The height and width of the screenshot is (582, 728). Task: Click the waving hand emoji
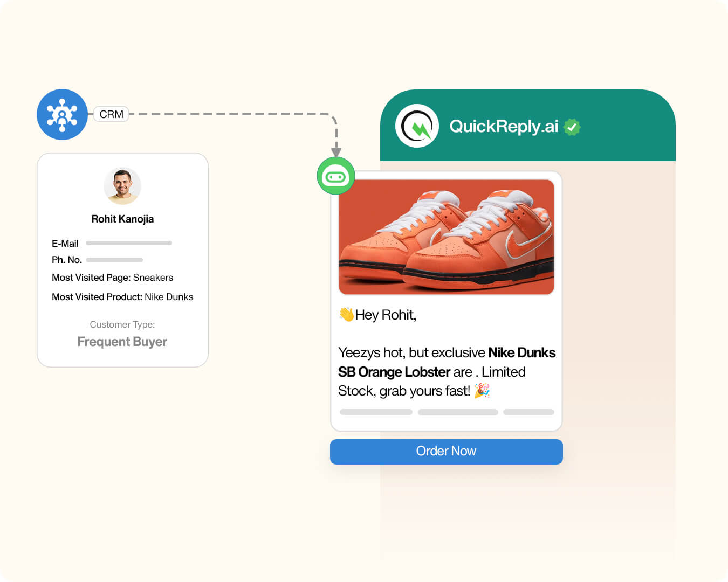click(x=346, y=314)
